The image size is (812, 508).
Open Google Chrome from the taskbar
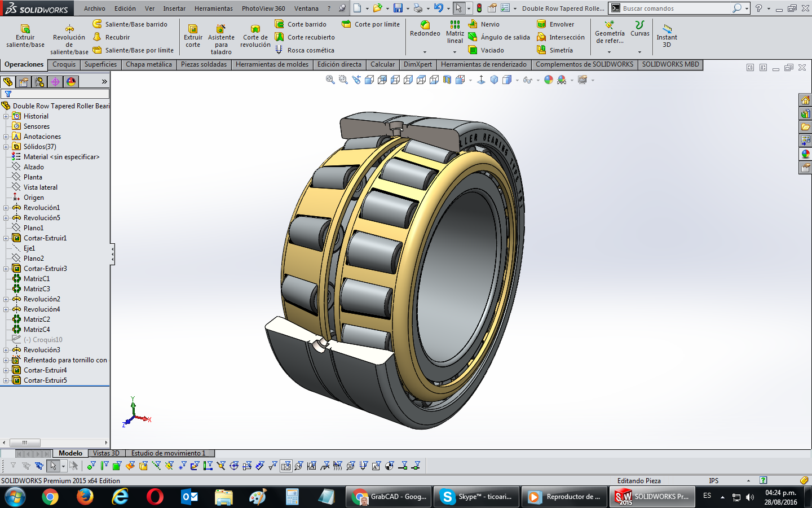click(50, 497)
